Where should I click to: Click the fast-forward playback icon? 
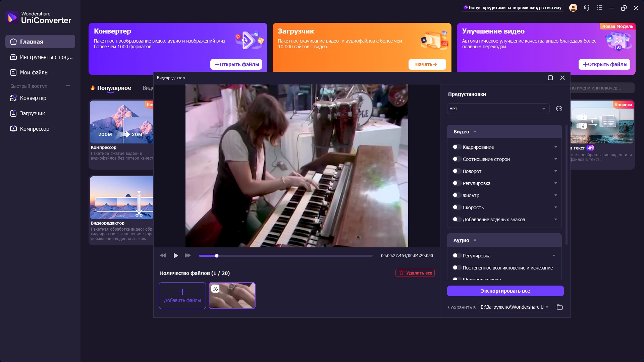point(187,256)
